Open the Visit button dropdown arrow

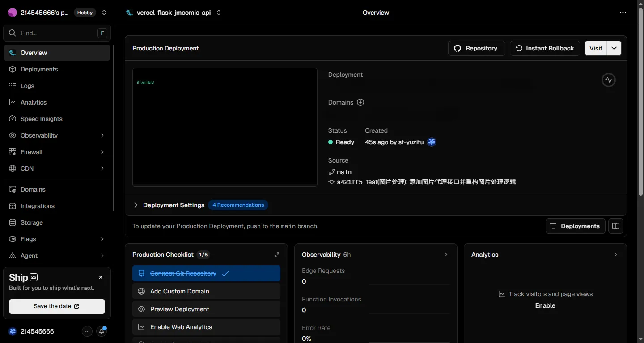click(x=614, y=48)
